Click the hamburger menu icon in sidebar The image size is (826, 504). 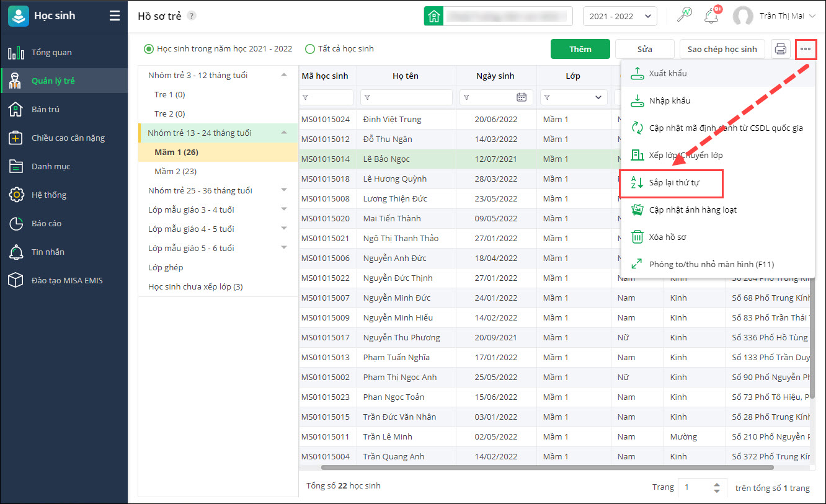115,16
